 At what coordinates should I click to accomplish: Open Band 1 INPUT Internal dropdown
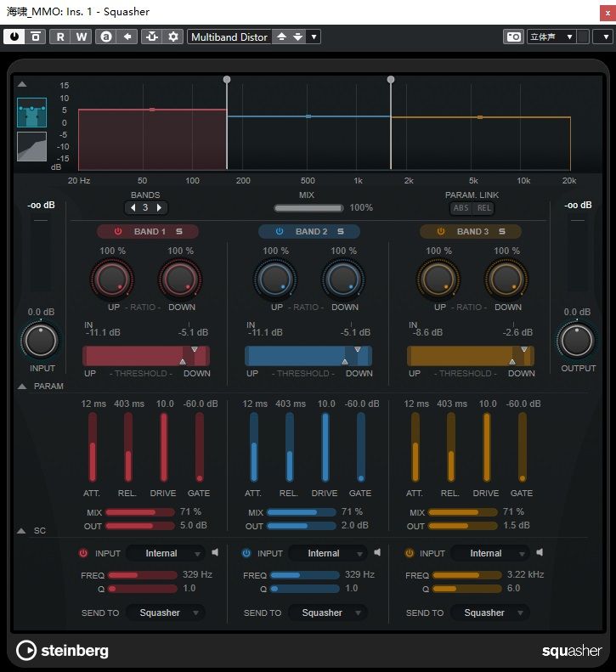click(166, 553)
